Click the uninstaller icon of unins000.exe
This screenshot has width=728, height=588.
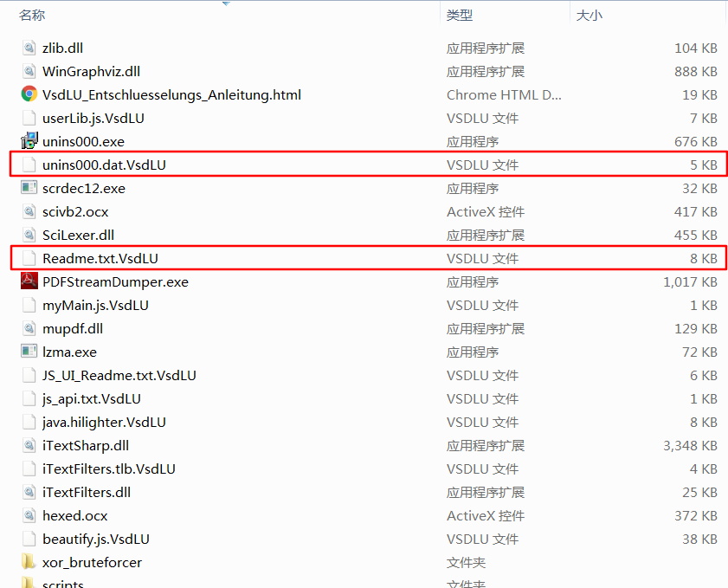(29, 141)
